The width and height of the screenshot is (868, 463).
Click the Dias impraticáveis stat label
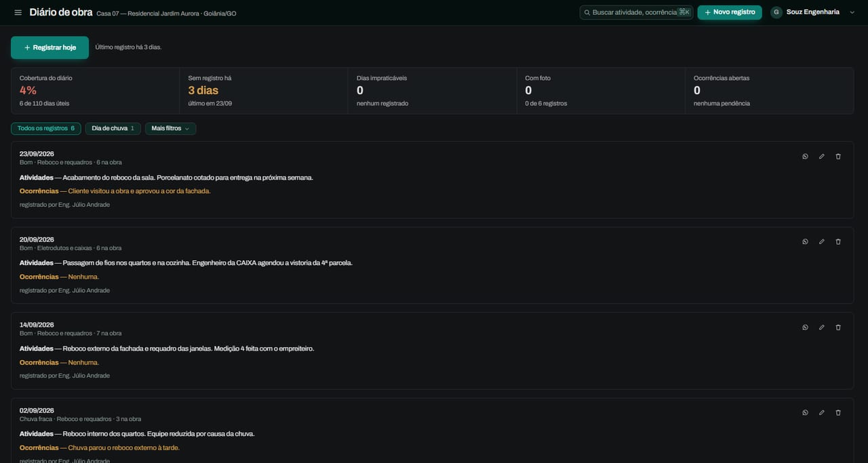[382, 78]
